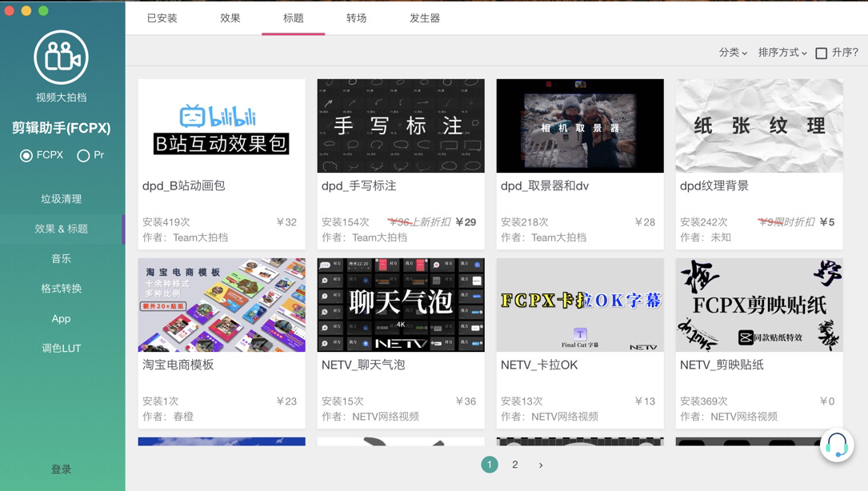Click the 安装419次 install count

[166, 222]
